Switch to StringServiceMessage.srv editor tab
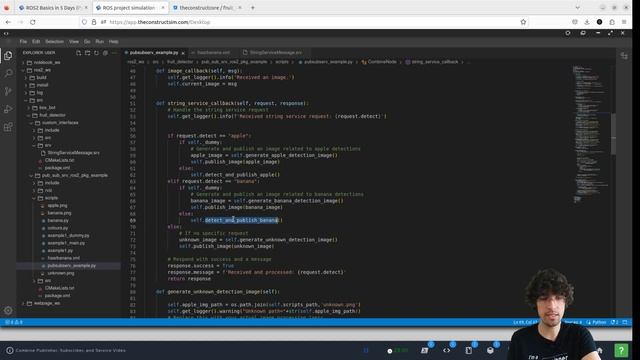This screenshot has width=640, height=360. pyautogui.click(x=276, y=53)
